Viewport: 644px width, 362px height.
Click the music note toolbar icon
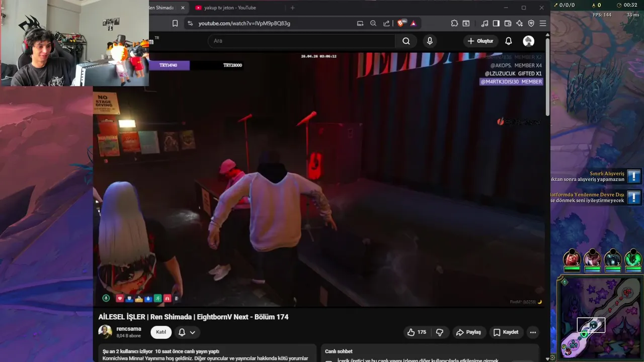click(x=485, y=23)
